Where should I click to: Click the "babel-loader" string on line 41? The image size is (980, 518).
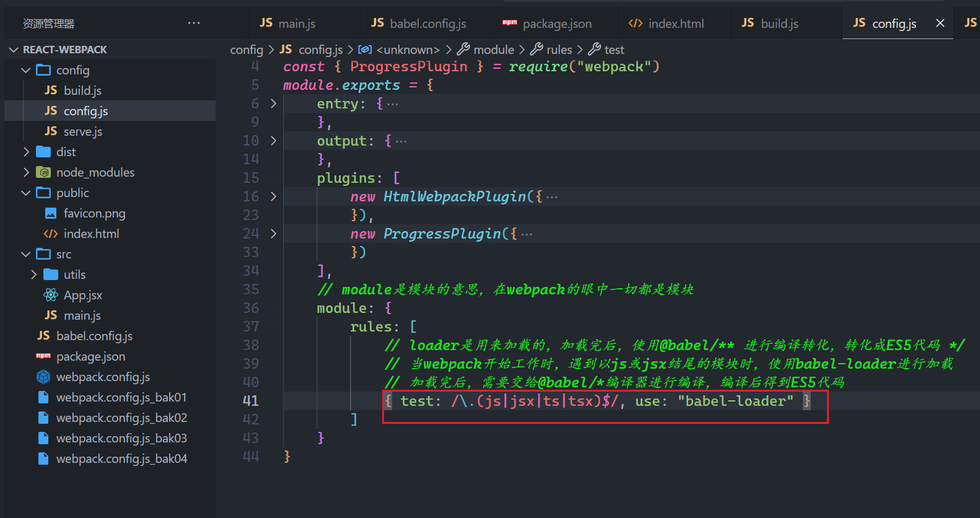pyautogui.click(x=735, y=401)
